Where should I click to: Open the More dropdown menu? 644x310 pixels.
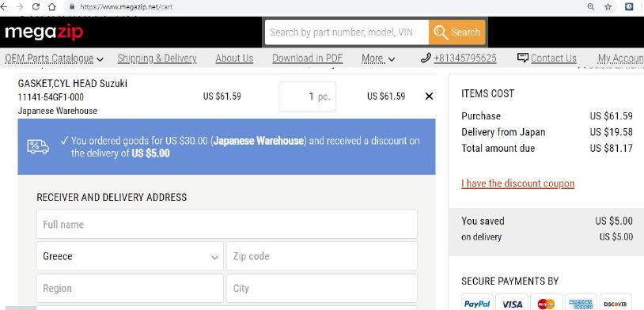click(x=378, y=59)
